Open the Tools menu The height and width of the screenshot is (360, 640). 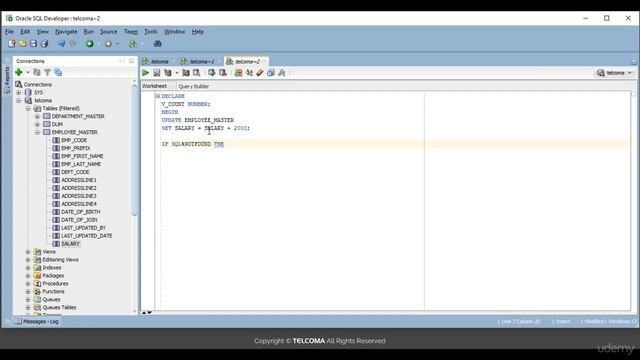tap(151, 31)
